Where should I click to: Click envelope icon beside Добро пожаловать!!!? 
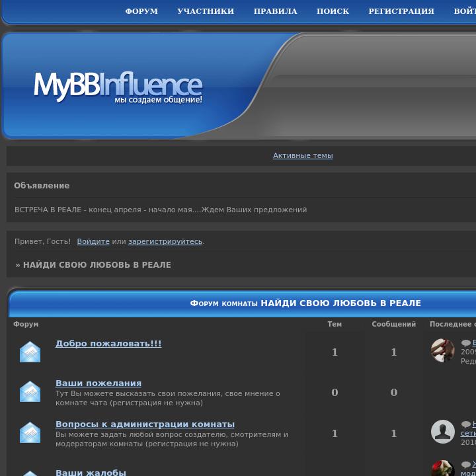click(30, 352)
